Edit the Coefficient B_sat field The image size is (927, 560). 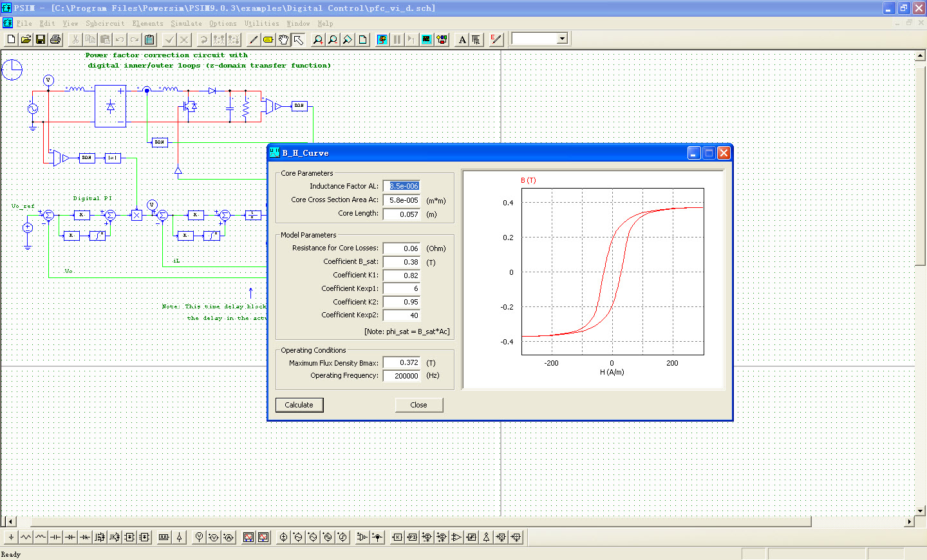pos(402,262)
